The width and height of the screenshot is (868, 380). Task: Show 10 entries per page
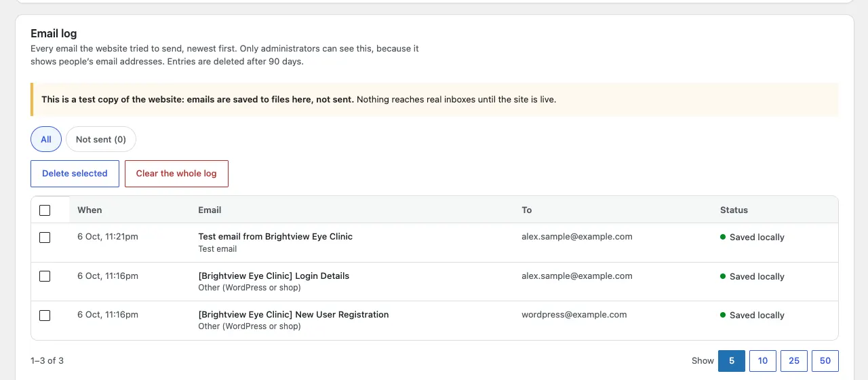click(763, 361)
